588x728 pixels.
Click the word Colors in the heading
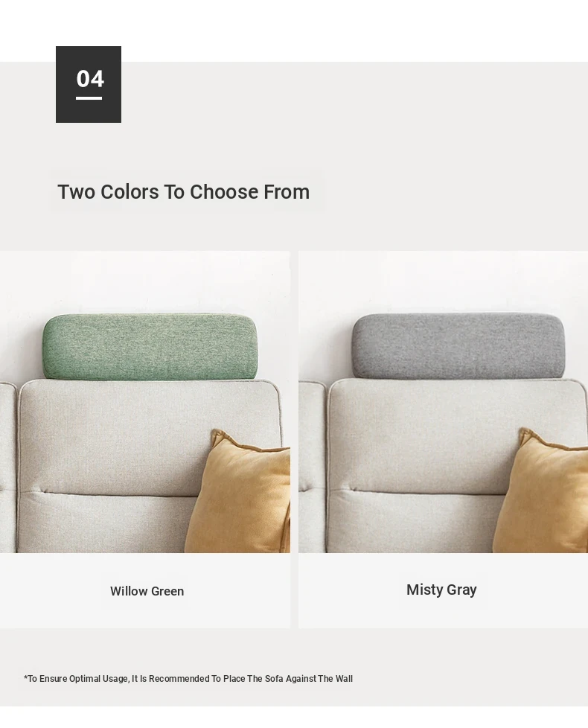pos(130,192)
